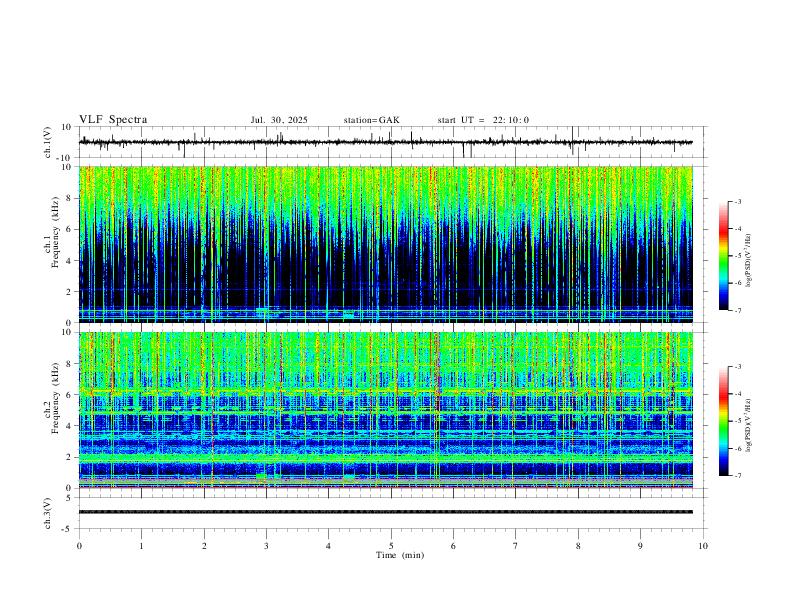The height and width of the screenshot is (612, 792).
Task: Click the "ch.1(V)" waveform axis label
Action: tap(48, 142)
